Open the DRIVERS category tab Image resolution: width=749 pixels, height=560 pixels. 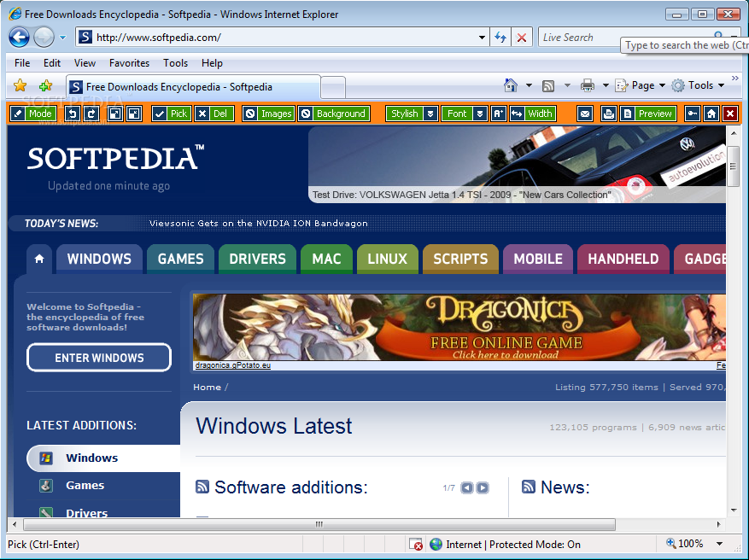pyautogui.click(x=257, y=259)
